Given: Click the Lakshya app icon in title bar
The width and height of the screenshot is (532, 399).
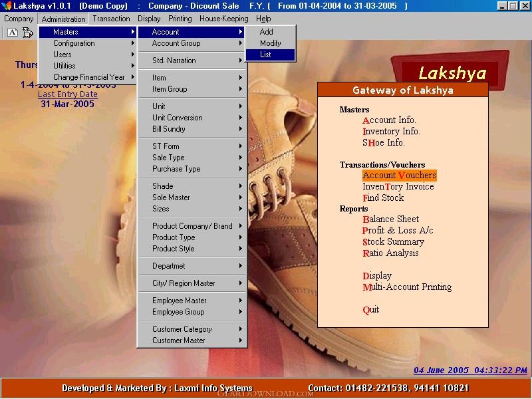Looking at the screenshot, I should [6, 6].
